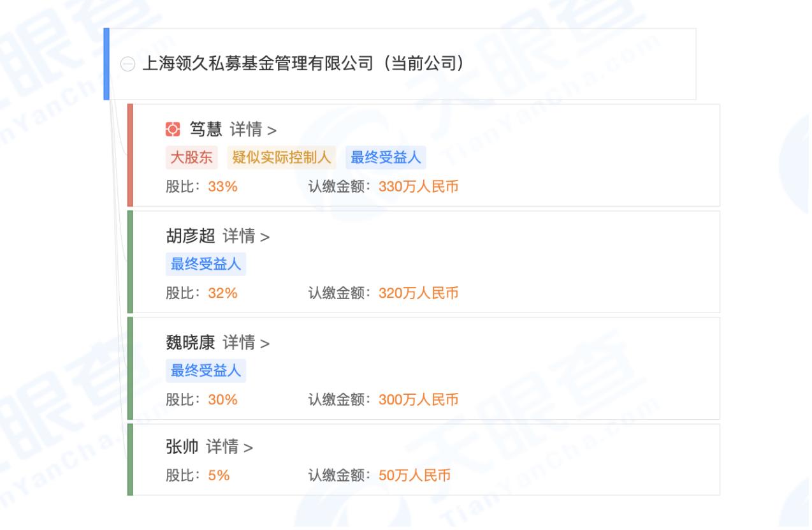Viewport: 812px width, 530px height.
Task: Select the 疑似实际控制人 tag under 笃慧
Action: coord(281,157)
